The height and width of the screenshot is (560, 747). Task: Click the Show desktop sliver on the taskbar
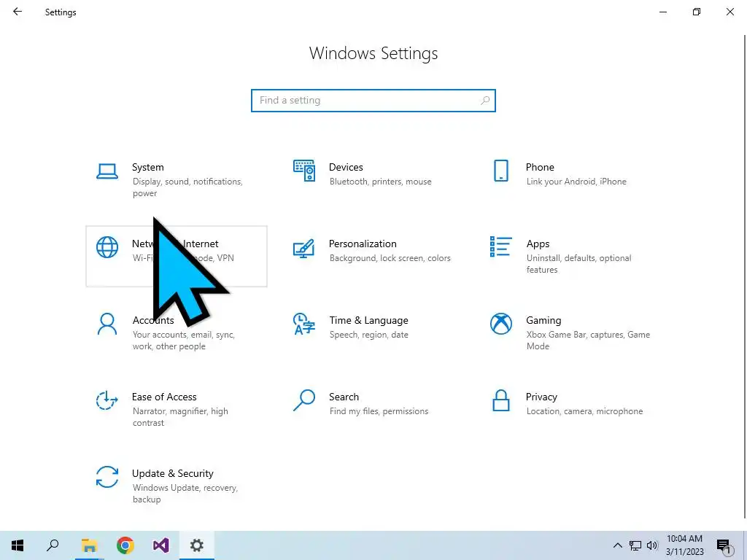[x=745, y=545]
